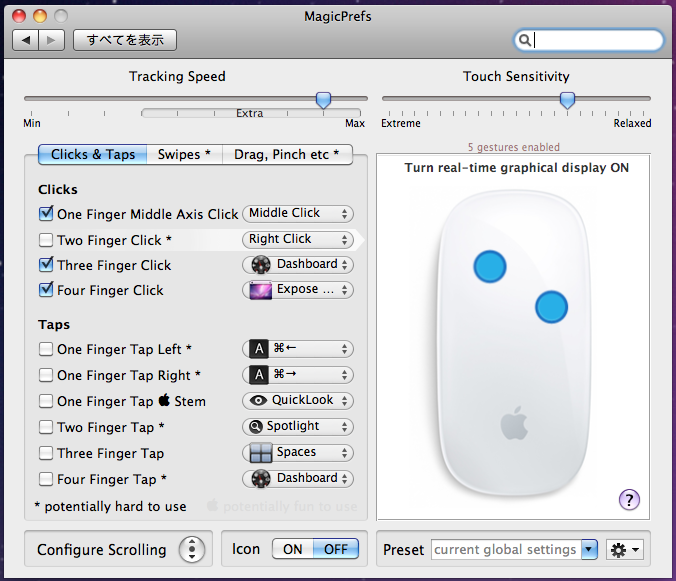Turn real-time graphical display ON
This screenshot has height=581, width=676.
[516, 168]
